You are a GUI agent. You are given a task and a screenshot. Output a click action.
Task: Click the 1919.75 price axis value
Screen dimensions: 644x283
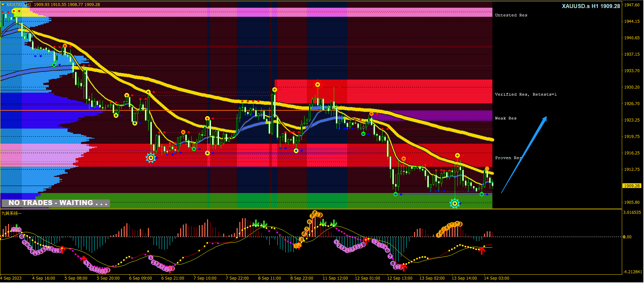pos(632,136)
